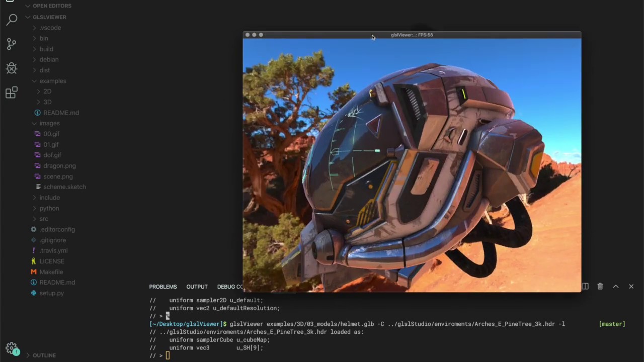
Task: Collapse the examples folder
Action: (x=52, y=81)
